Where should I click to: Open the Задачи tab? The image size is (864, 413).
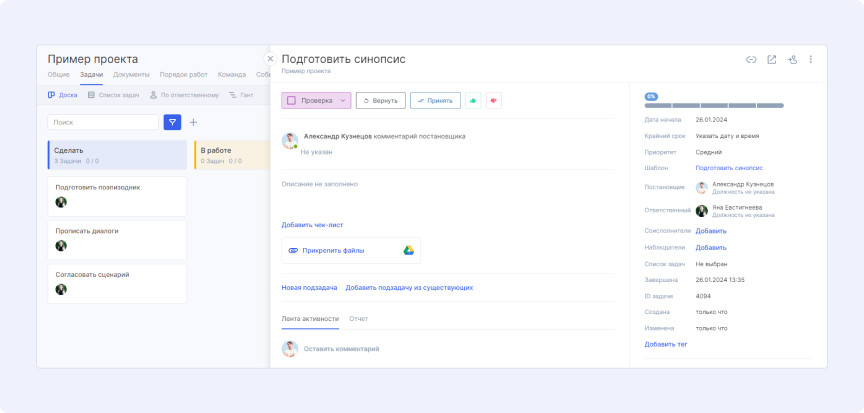[91, 74]
